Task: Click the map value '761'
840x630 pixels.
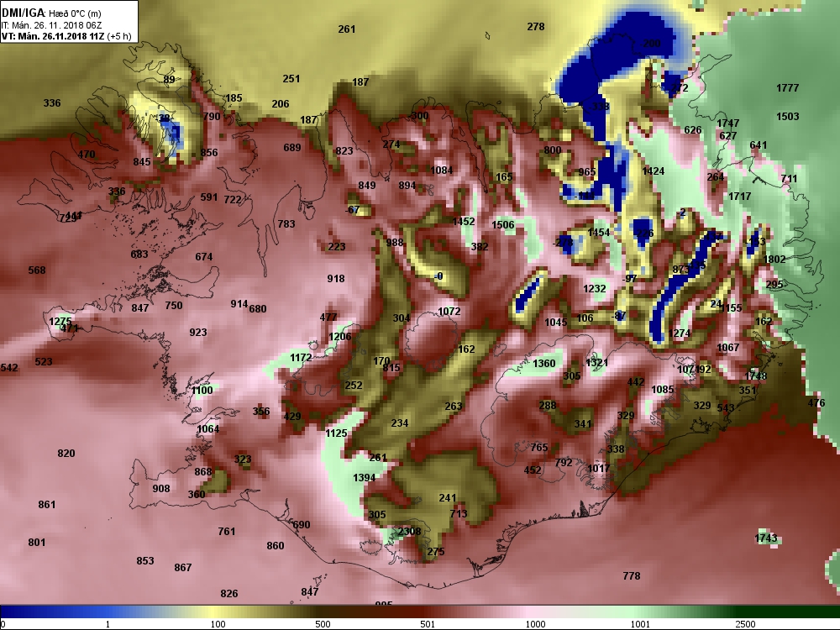Action: [x=227, y=531]
